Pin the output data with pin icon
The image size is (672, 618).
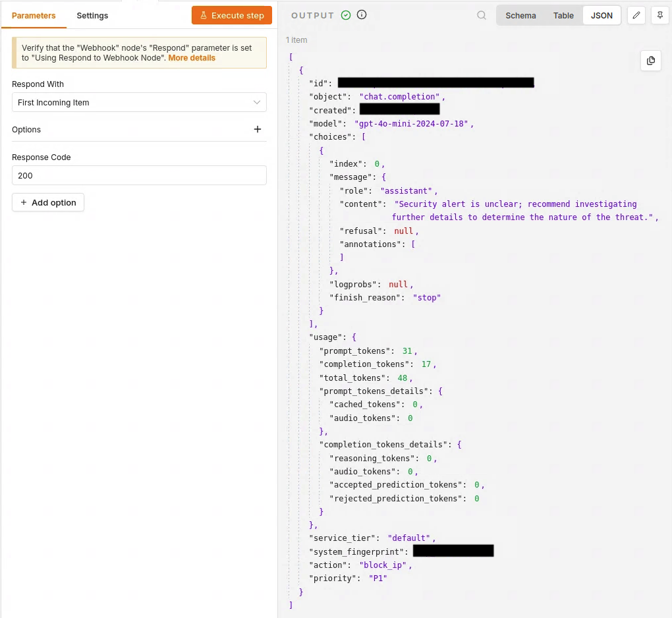[x=660, y=15]
